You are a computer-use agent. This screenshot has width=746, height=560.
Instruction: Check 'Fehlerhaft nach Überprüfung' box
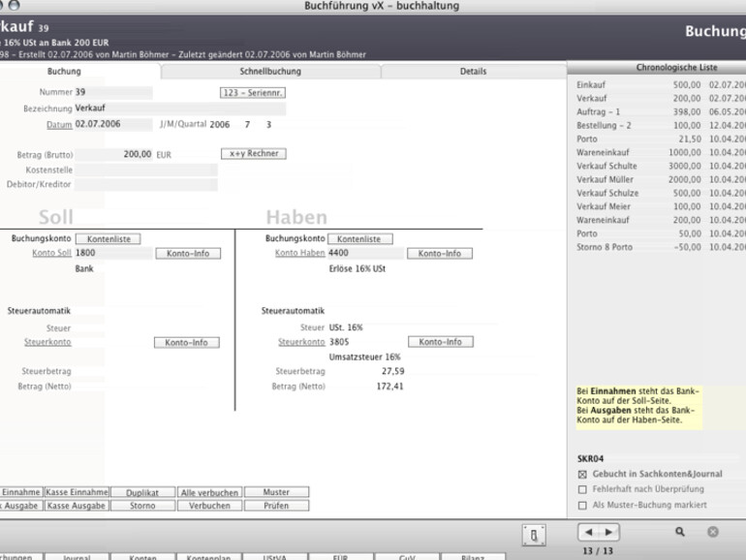582,489
